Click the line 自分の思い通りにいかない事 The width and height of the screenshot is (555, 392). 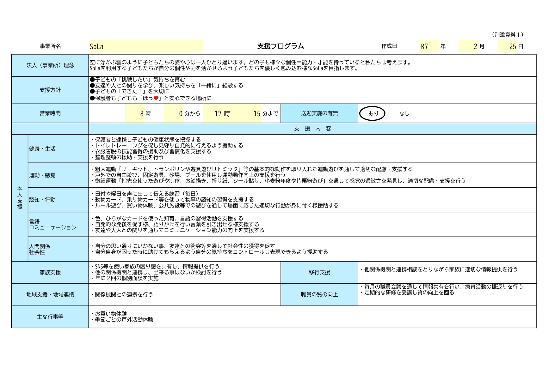pos(182,246)
